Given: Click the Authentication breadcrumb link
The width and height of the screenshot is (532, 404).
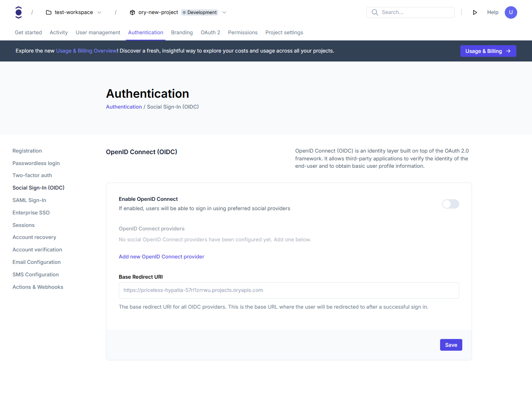Looking at the screenshot, I should pos(124,107).
